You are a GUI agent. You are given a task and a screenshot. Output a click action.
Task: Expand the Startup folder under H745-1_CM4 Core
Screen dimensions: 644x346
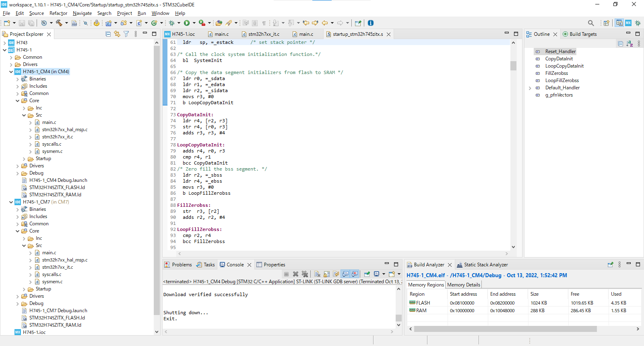point(24,159)
